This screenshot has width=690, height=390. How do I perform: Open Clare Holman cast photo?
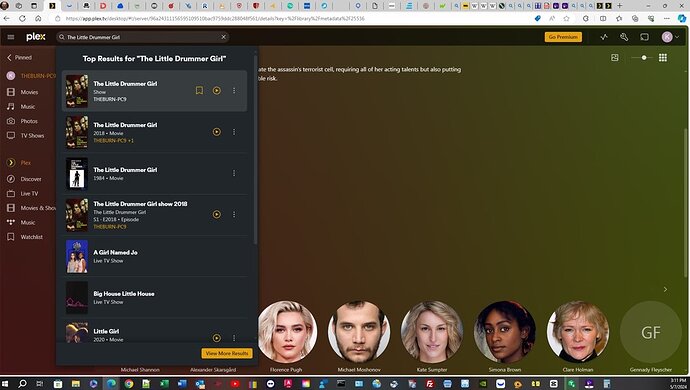coord(578,332)
